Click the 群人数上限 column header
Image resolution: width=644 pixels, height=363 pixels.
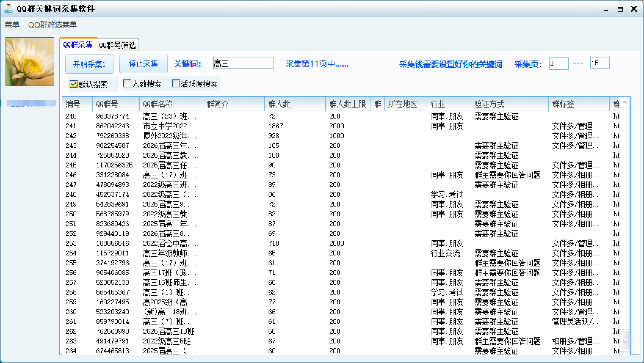348,104
